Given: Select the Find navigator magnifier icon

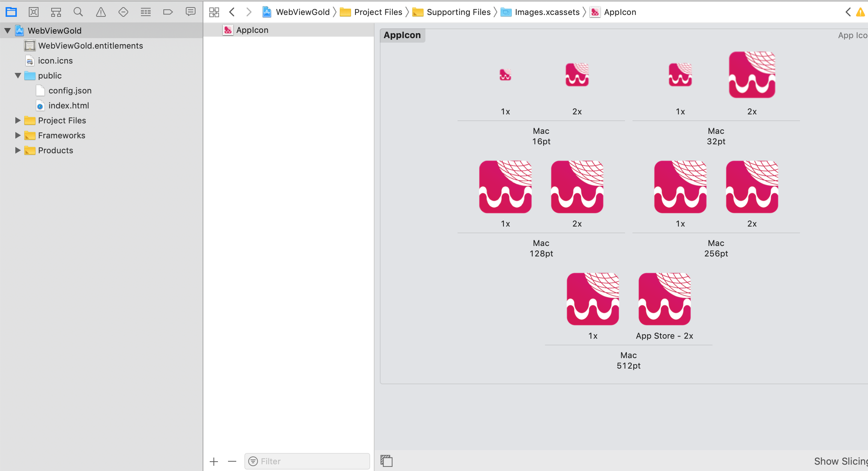Looking at the screenshot, I should [78, 12].
